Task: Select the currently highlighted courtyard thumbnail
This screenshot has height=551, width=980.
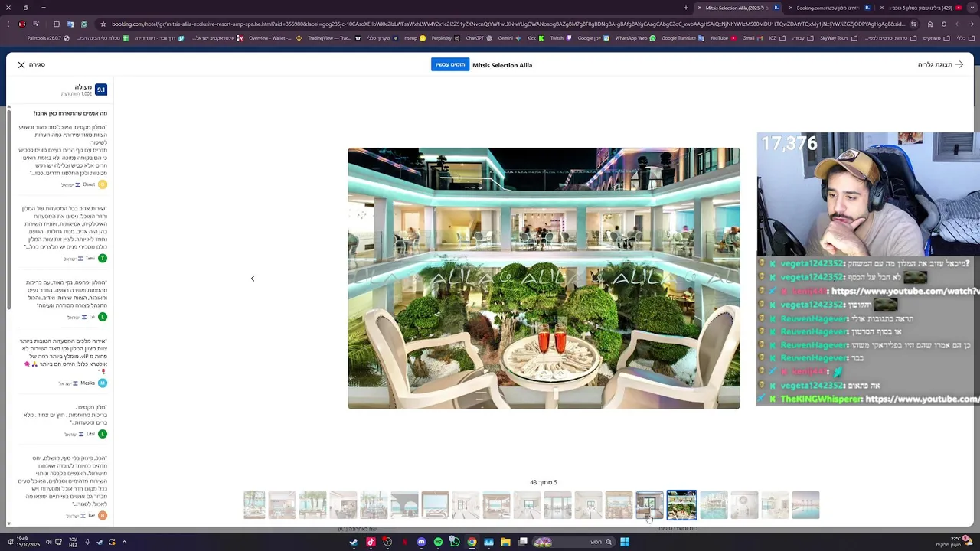Action: point(681,505)
